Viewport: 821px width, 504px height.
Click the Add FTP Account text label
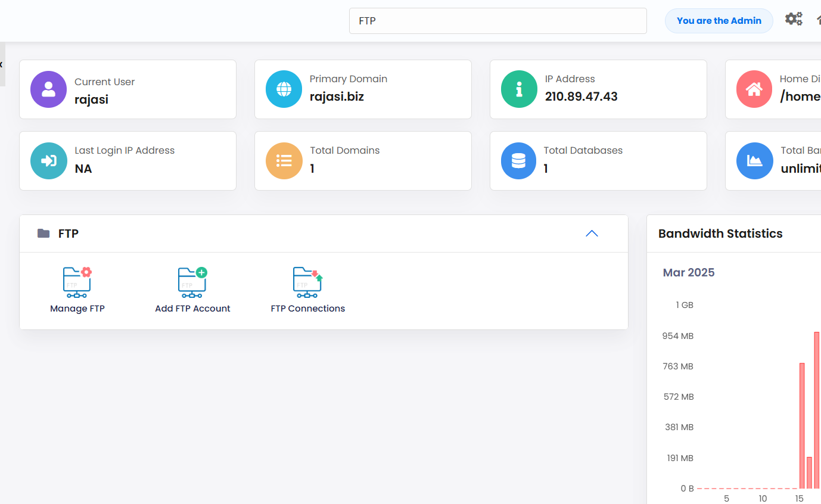click(x=192, y=309)
